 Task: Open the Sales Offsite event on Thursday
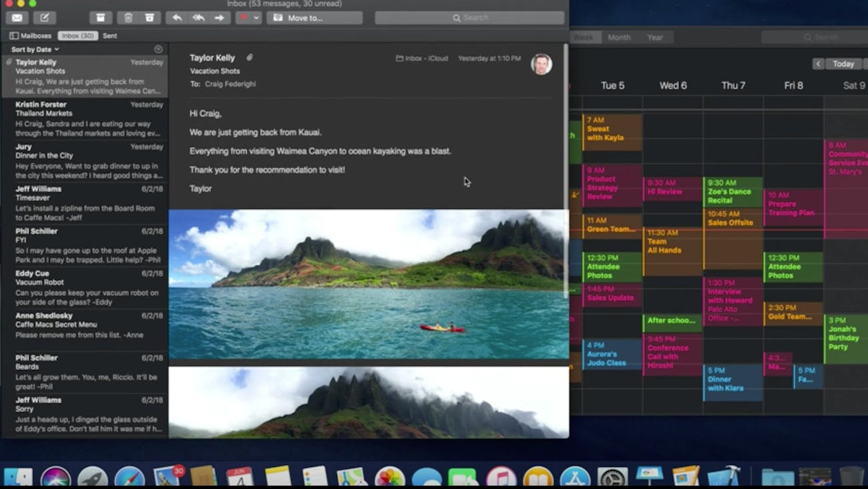coord(732,238)
